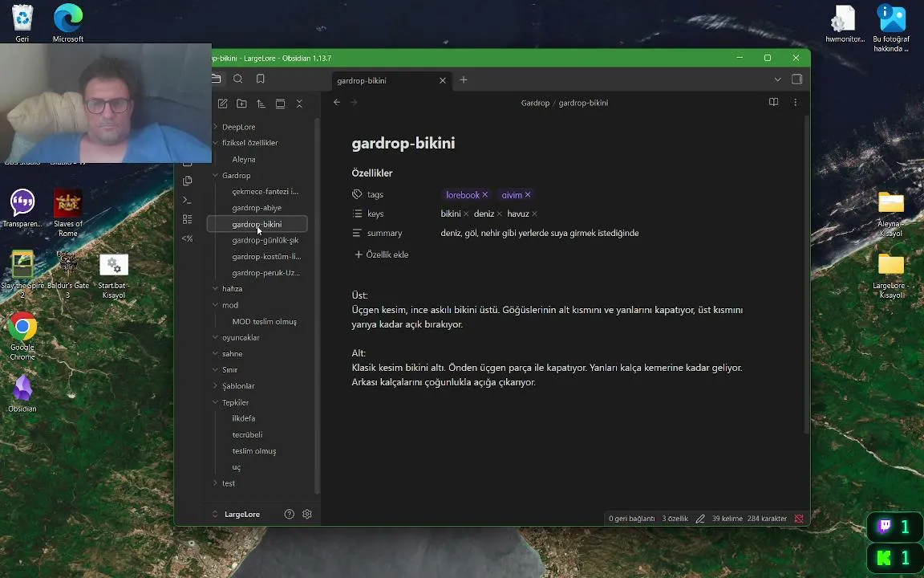Add a property via Özellik ekle

(x=381, y=254)
